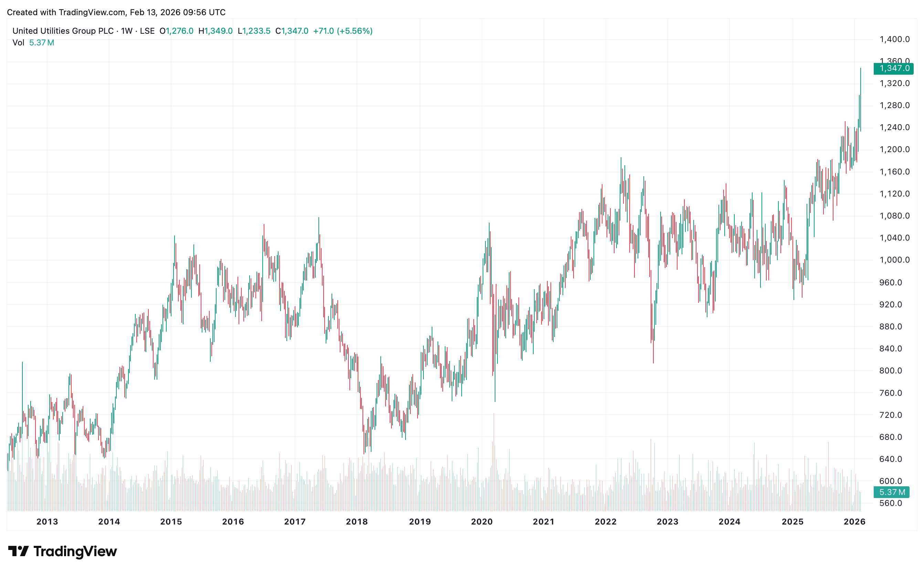The height and width of the screenshot is (572, 924).
Task: Select the 2026 year axis label
Action: 854,522
